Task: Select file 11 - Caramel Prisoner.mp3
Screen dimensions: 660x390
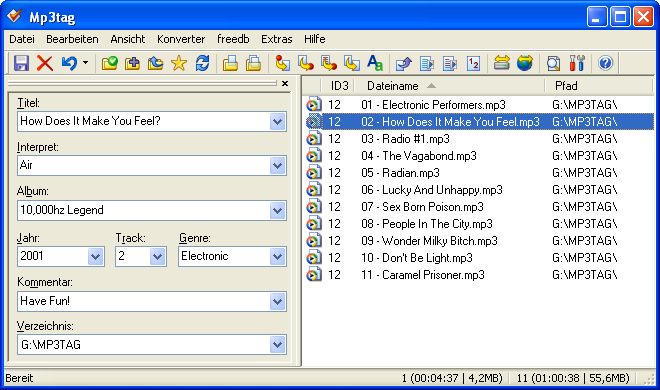Action: pyautogui.click(x=479, y=275)
